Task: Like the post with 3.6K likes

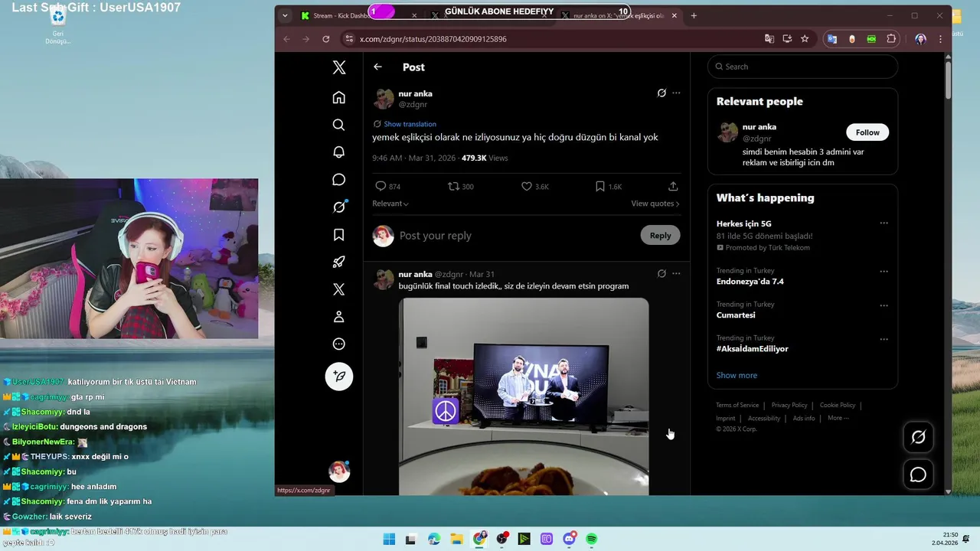Action: point(534,186)
